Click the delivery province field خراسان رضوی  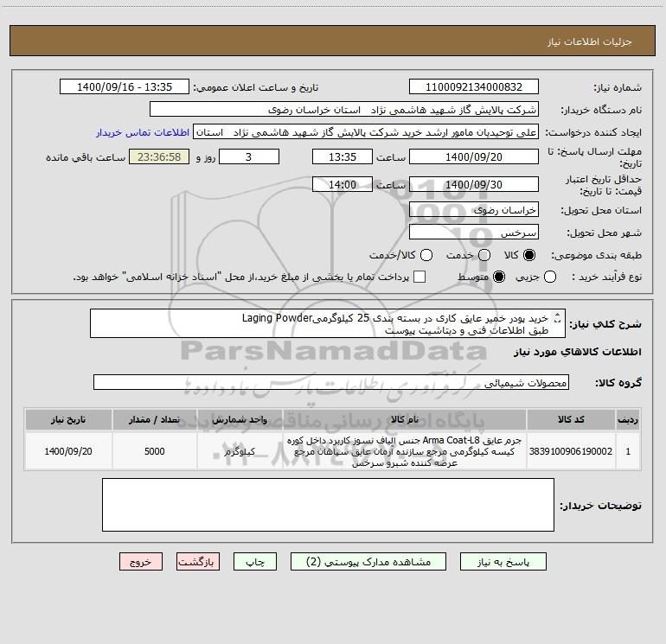pyautogui.click(x=474, y=210)
